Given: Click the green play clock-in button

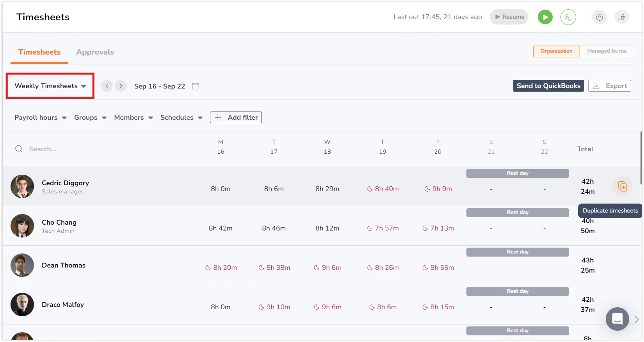Looking at the screenshot, I should point(545,17).
